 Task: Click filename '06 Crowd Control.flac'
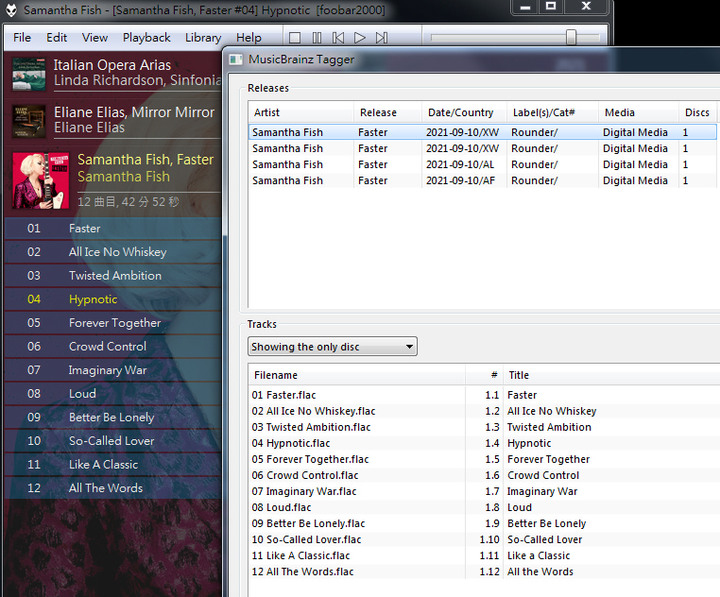click(305, 475)
